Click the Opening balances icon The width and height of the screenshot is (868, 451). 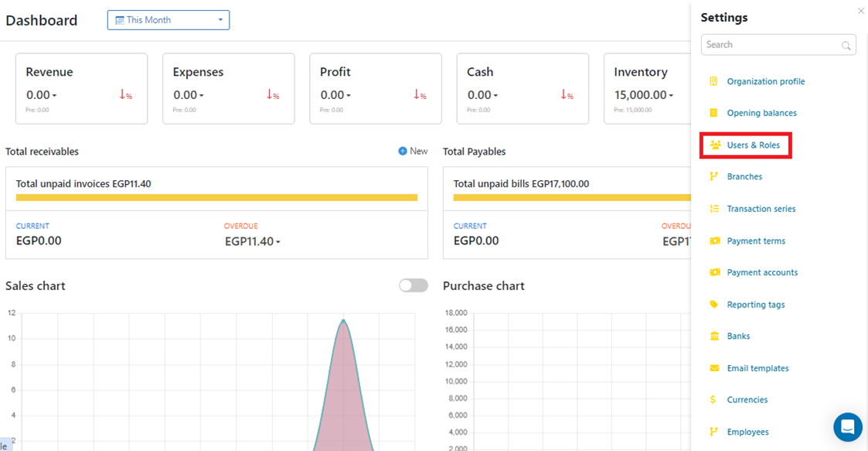tap(713, 113)
